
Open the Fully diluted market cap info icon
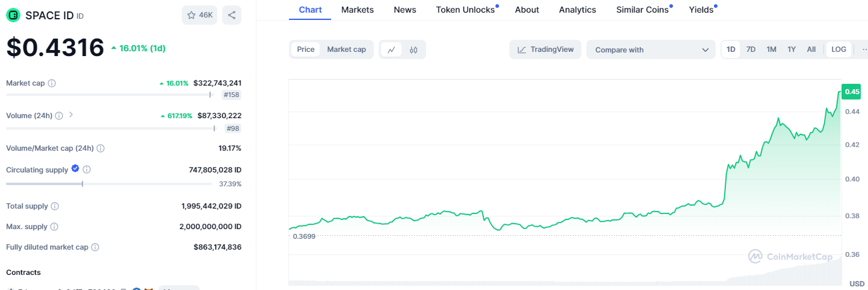[95, 247]
